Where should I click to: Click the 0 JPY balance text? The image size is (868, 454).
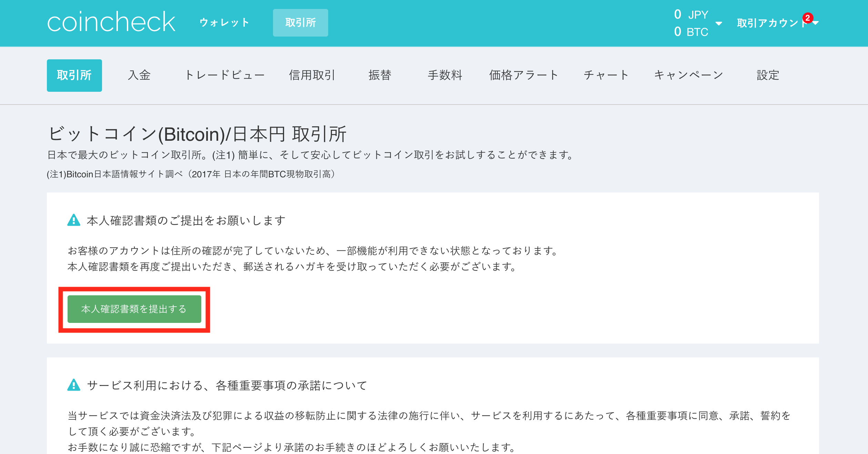click(x=691, y=14)
